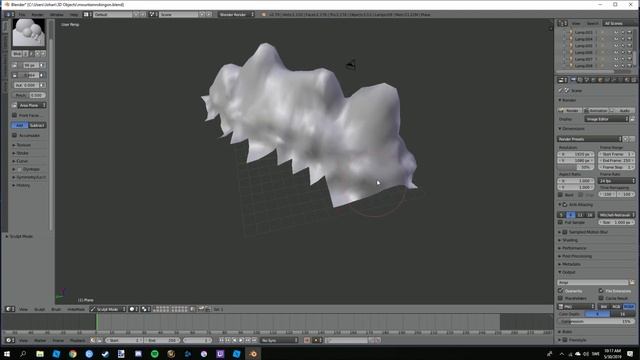Click the resolution percentage slider

pos(576,167)
